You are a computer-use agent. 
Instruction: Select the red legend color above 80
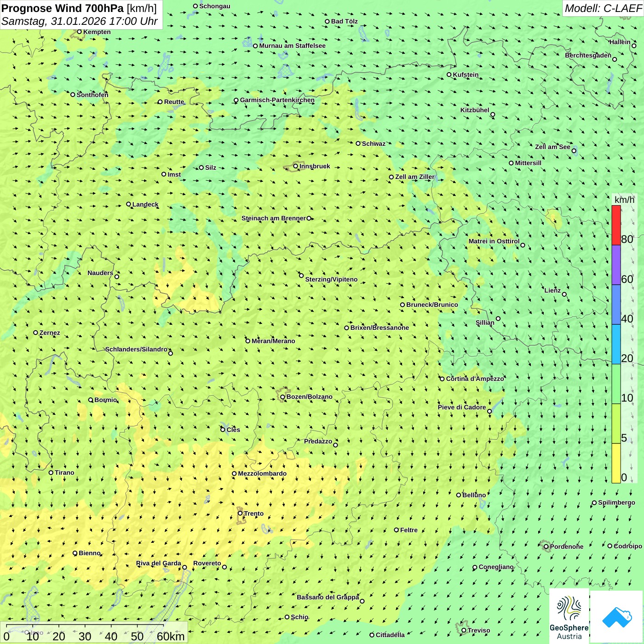(616, 225)
